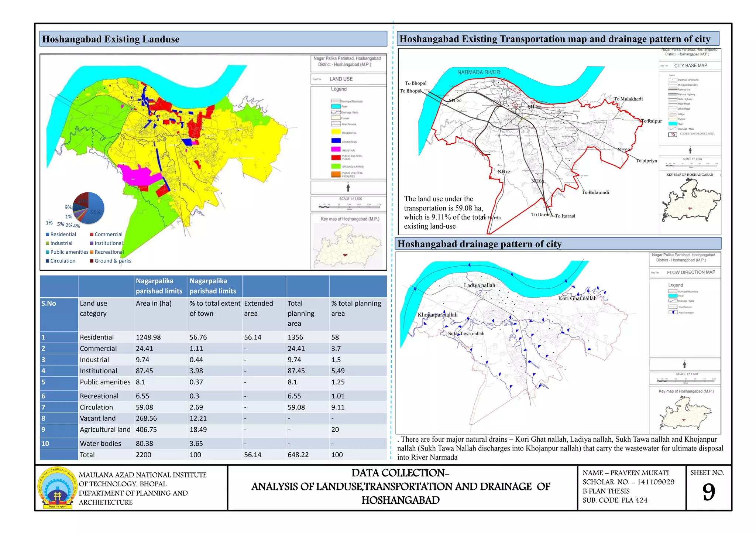756x534 pixels.
Task: Select the Flow Direction legend arrow symbol
Action: point(673,312)
